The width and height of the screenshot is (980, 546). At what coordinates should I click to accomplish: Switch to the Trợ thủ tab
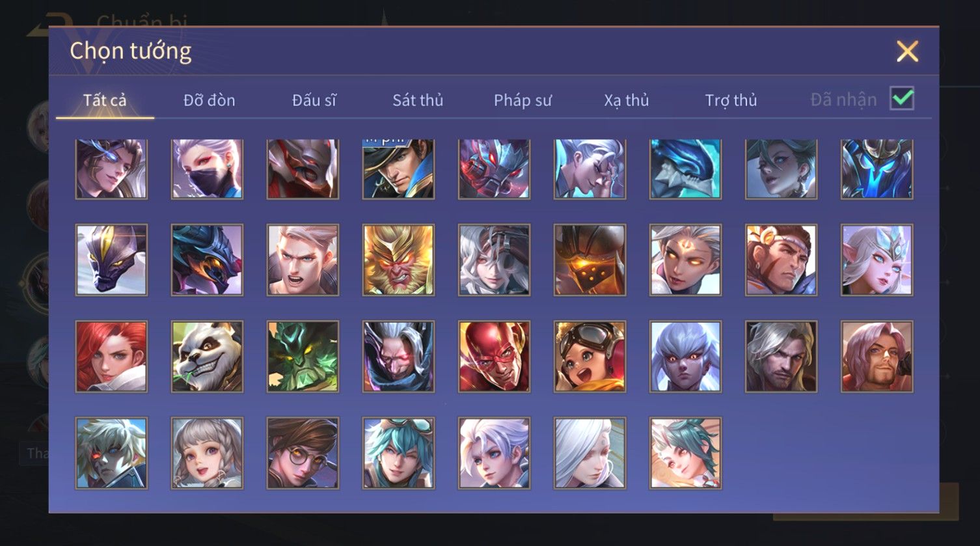pos(731,100)
